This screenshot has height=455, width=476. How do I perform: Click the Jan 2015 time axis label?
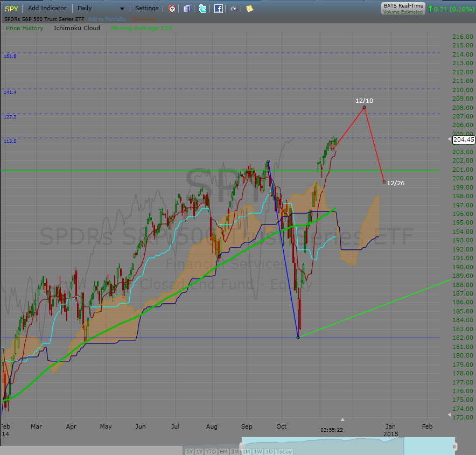pos(391,430)
